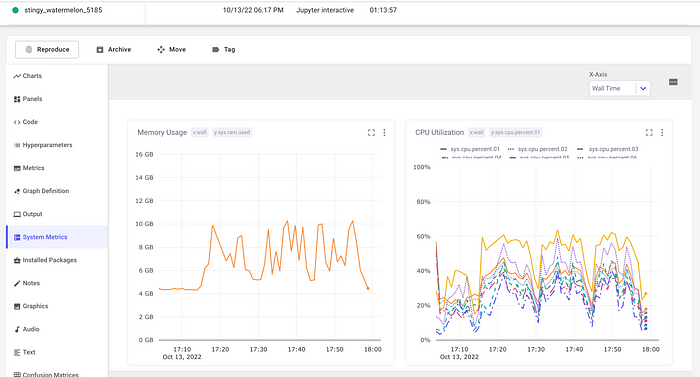Click the Reproduce button
This screenshot has height=377, width=700.
click(x=47, y=50)
